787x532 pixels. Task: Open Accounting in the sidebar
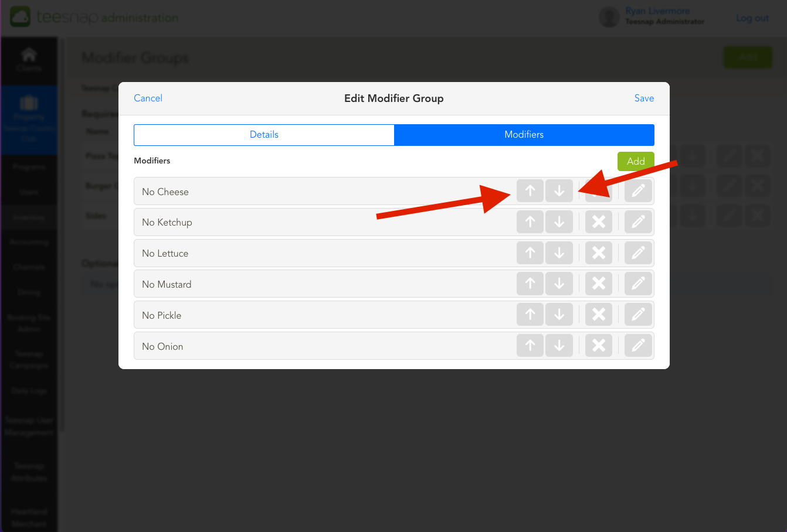click(x=29, y=241)
